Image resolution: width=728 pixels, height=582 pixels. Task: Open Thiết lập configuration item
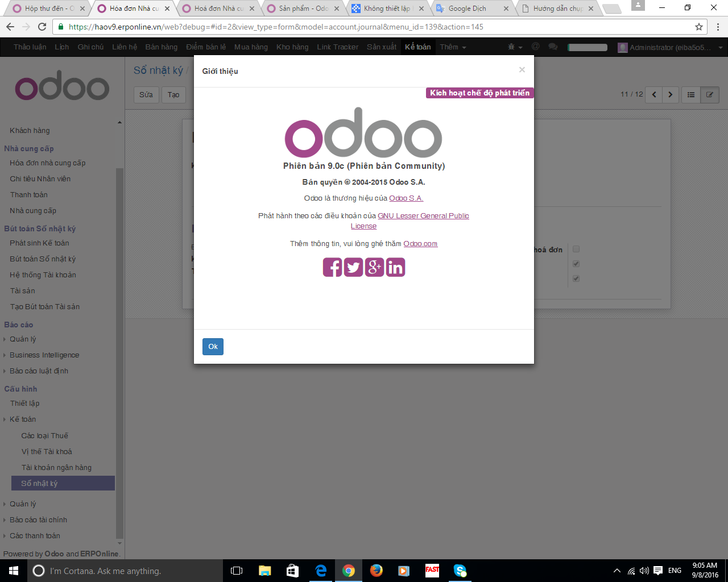click(24, 404)
